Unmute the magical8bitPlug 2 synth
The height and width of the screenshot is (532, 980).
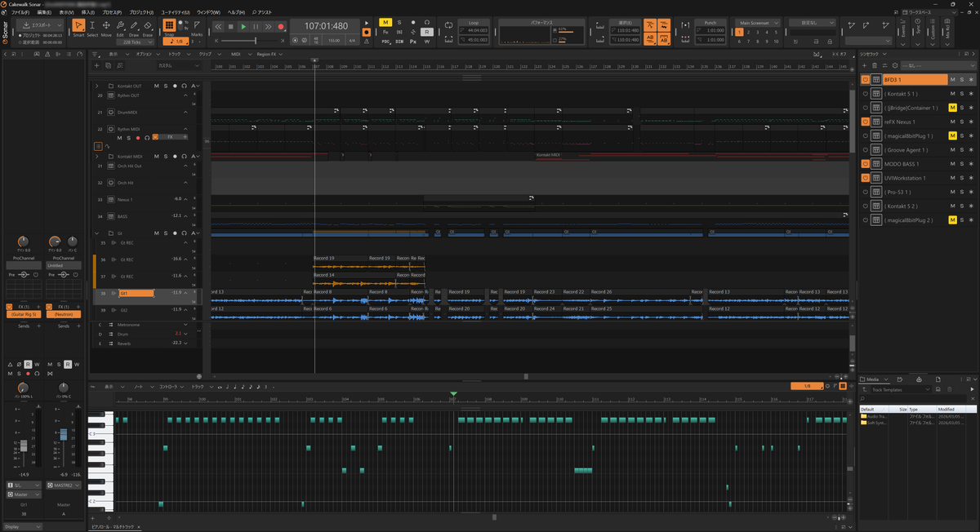952,220
